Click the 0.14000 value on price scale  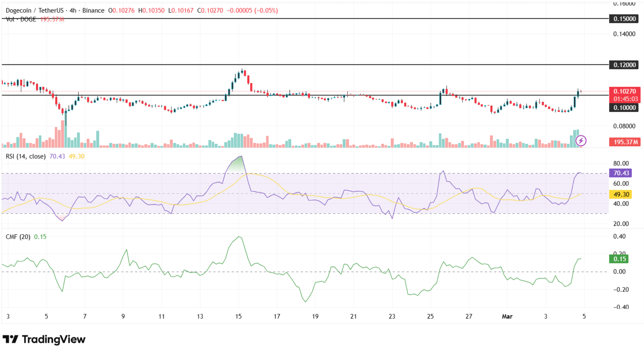coord(624,34)
